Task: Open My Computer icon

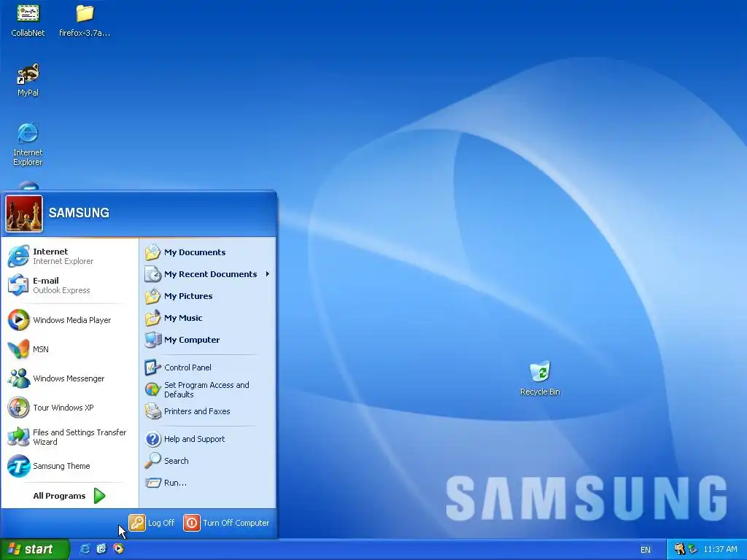Action: (x=152, y=340)
